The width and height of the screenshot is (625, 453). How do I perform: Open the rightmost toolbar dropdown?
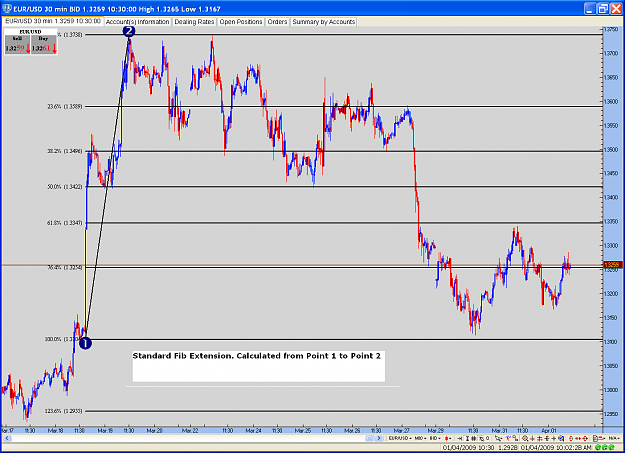click(x=613, y=438)
